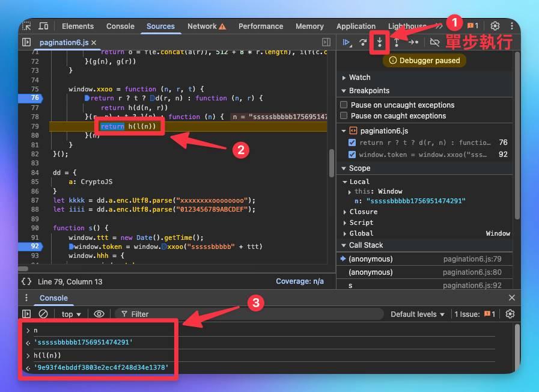Close the pagination6.js file tab
The image size is (539, 392).
click(94, 43)
